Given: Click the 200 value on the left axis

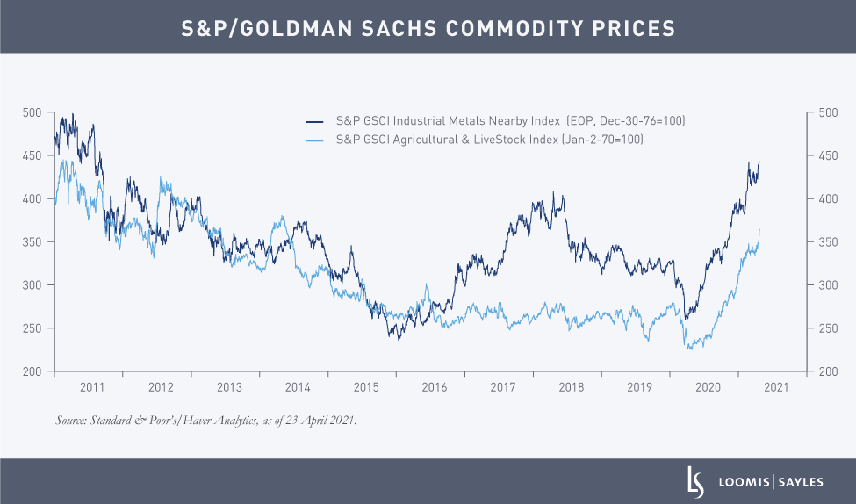Looking at the screenshot, I should click(x=32, y=371).
